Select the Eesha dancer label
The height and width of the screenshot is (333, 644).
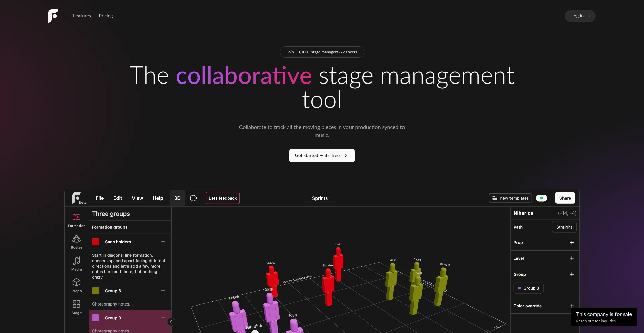pos(234,297)
